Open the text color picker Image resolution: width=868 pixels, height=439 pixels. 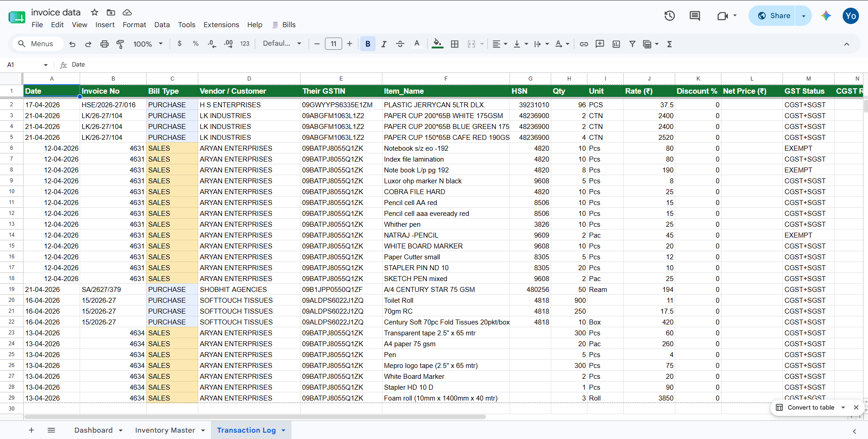pos(417,44)
